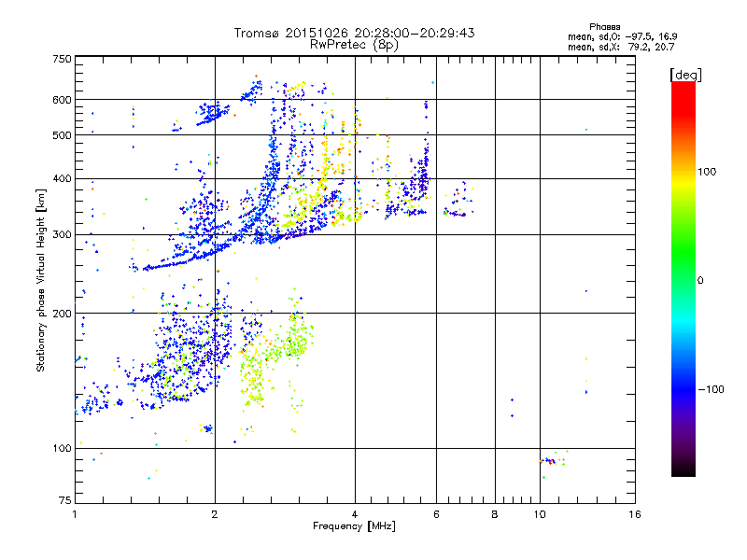Click the frequency axis label "16"
747x560 pixels.
(x=635, y=514)
